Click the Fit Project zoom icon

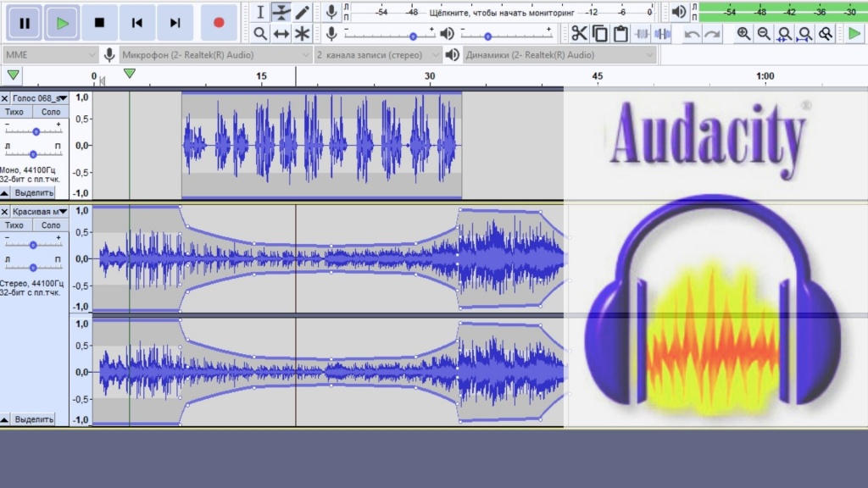click(x=805, y=34)
